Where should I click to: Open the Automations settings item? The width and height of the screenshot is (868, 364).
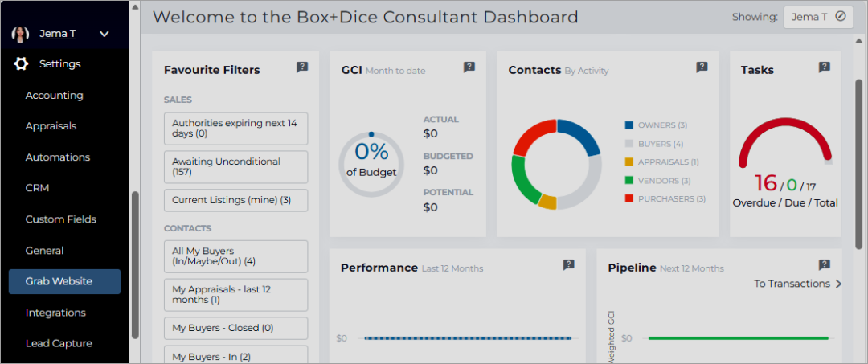pos(58,157)
